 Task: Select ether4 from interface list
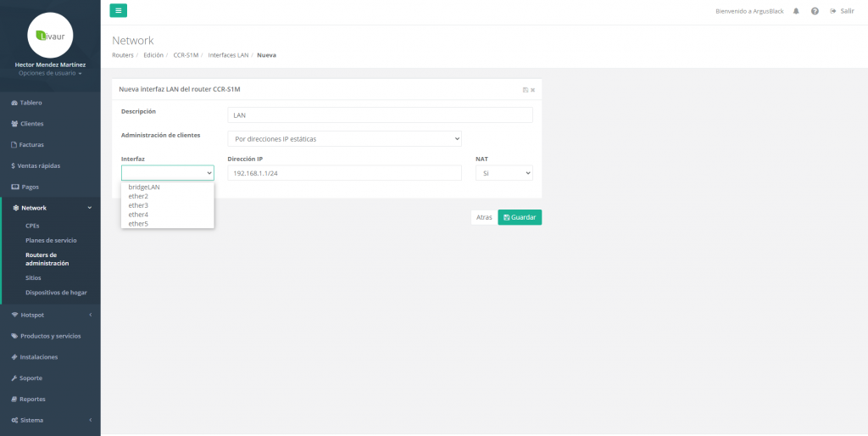pyautogui.click(x=168, y=215)
